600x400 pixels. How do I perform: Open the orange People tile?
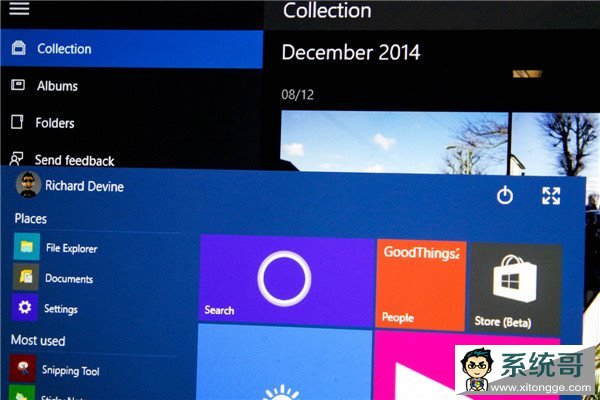(x=421, y=285)
